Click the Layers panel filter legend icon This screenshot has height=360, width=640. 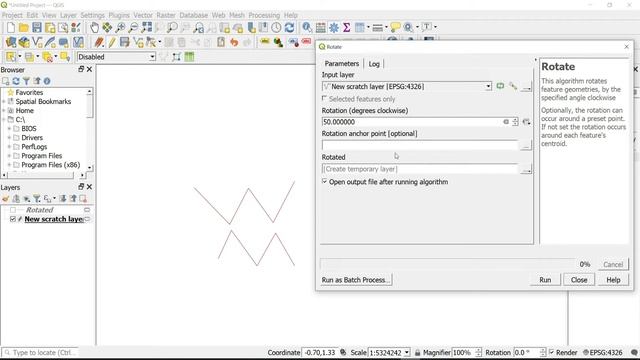click(37, 199)
